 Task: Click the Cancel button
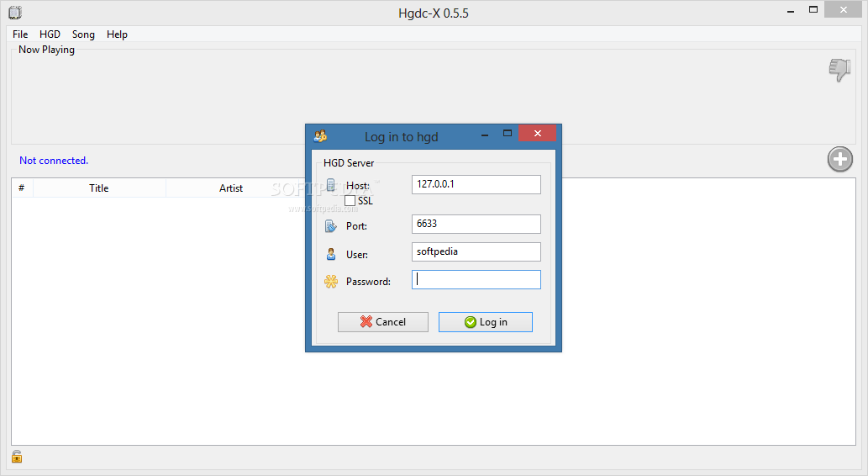click(383, 322)
